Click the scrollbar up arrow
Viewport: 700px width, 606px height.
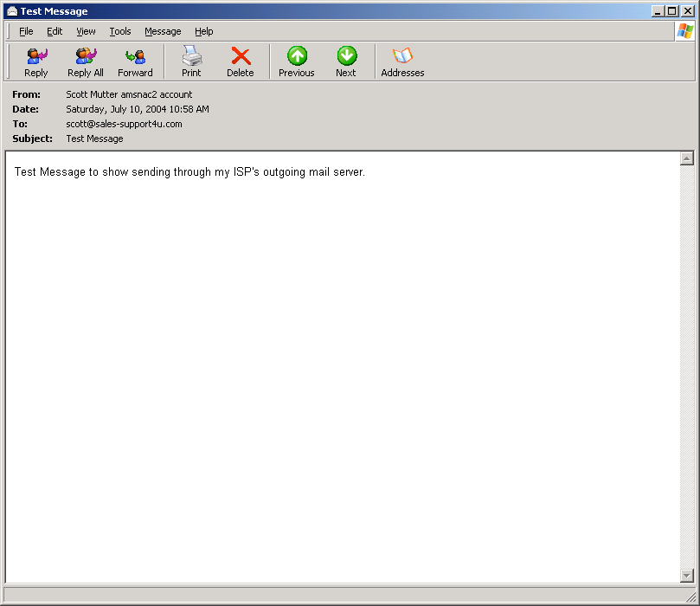pos(687,158)
